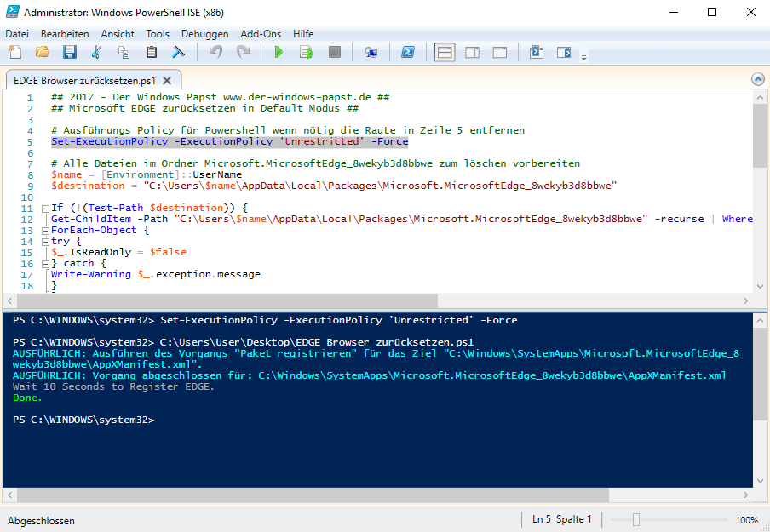Save the script with the floppy disk icon
The image size is (770, 532).
point(70,53)
